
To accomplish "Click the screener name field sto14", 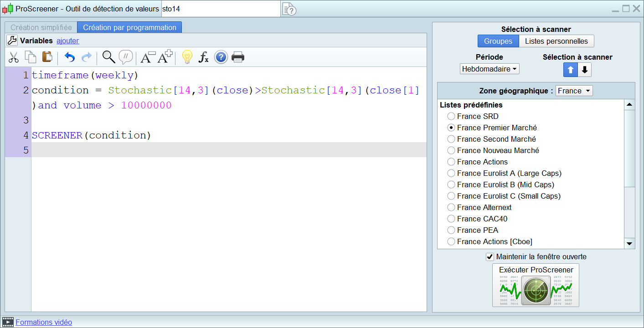I will [221, 9].
